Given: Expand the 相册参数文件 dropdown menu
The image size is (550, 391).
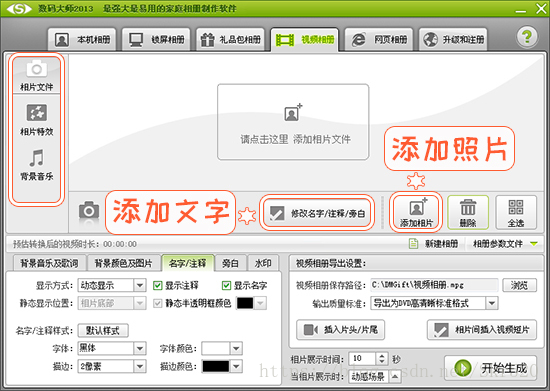Looking at the screenshot, I should click(534, 243).
